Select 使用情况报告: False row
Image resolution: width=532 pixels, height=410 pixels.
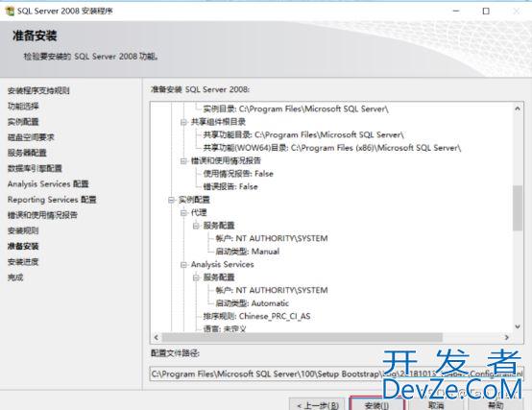[x=238, y=174]
